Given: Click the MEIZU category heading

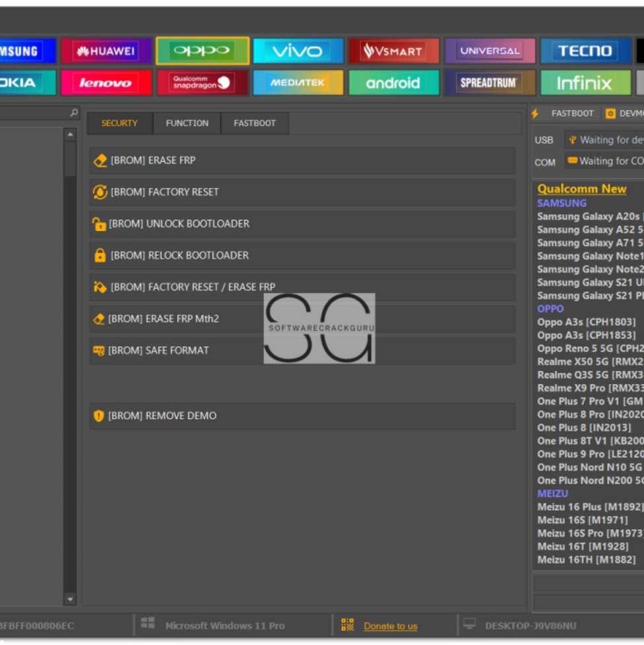Looking at the screenshot, I should [553, 494].
